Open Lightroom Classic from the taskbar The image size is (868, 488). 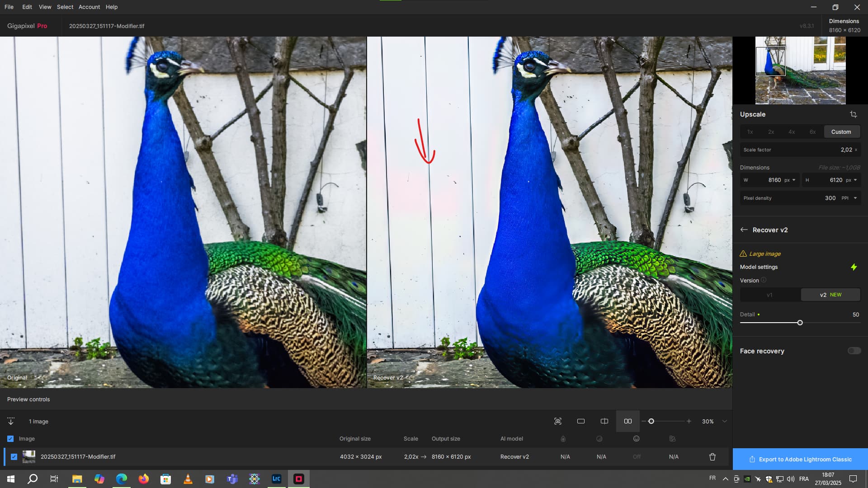point(277,479)
